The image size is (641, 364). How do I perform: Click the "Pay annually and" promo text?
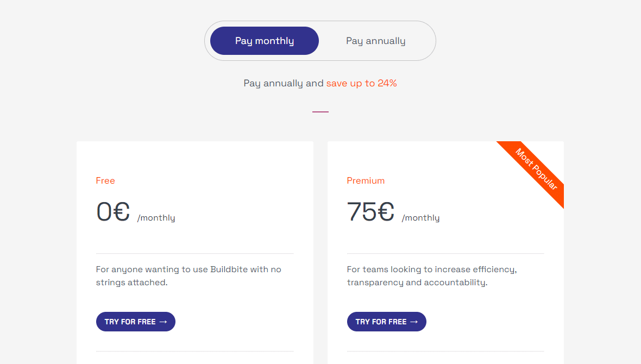[284, 83]
